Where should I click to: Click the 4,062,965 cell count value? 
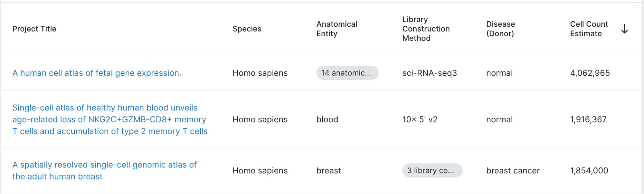590,73
